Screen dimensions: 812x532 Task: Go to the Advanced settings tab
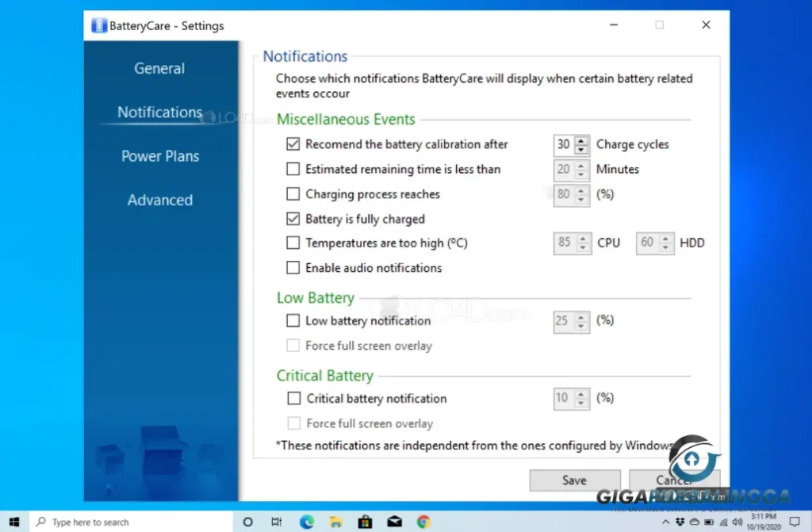click(x=159, y=200)
